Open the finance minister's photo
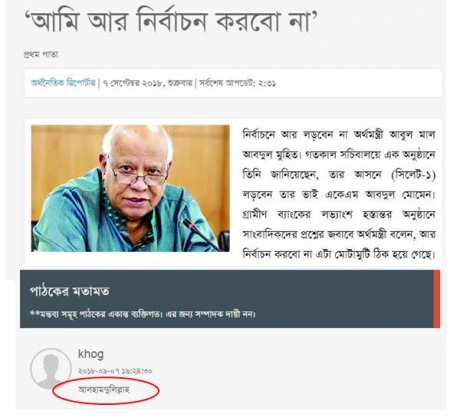 coord(130,188)
